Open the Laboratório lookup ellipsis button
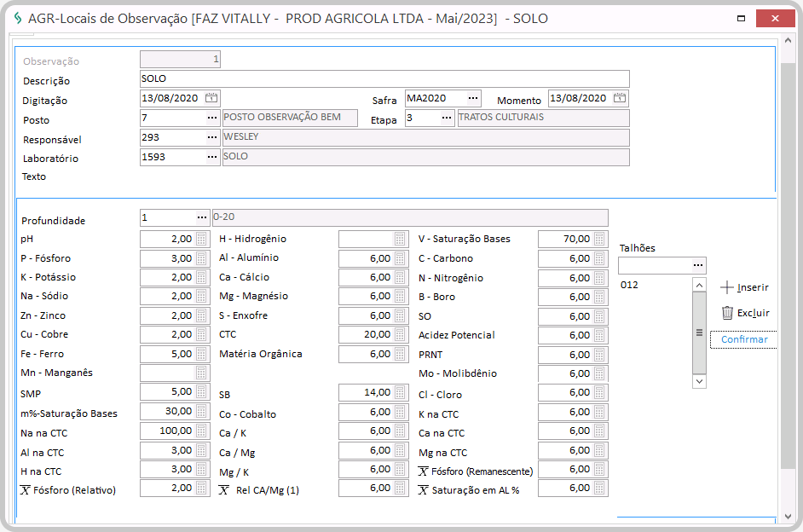 coord(211,157)
